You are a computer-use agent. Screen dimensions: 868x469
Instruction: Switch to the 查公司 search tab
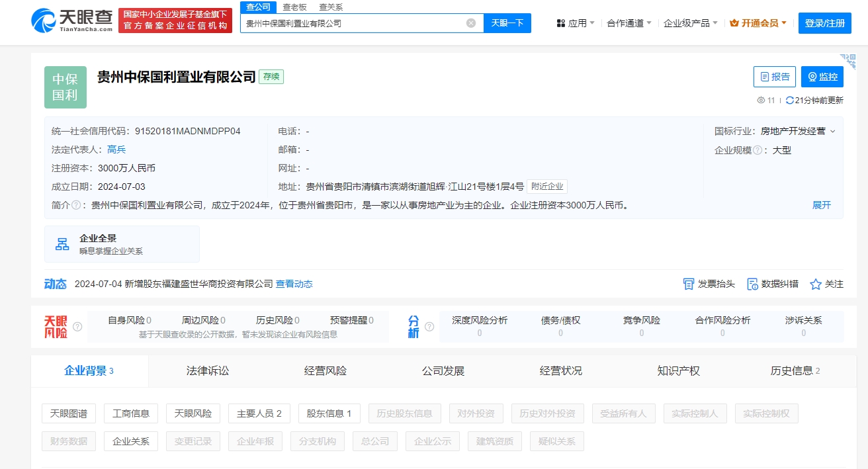(x=257, y=7)
